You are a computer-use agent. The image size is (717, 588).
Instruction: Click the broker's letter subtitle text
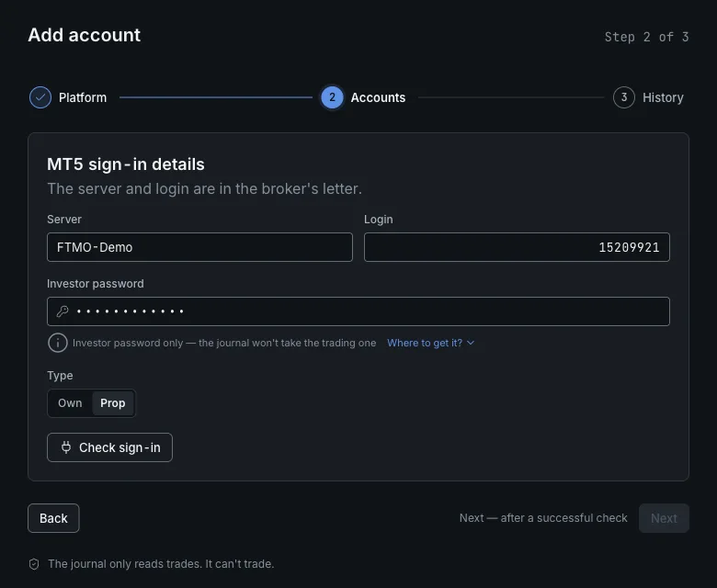(x=204, y=188)
